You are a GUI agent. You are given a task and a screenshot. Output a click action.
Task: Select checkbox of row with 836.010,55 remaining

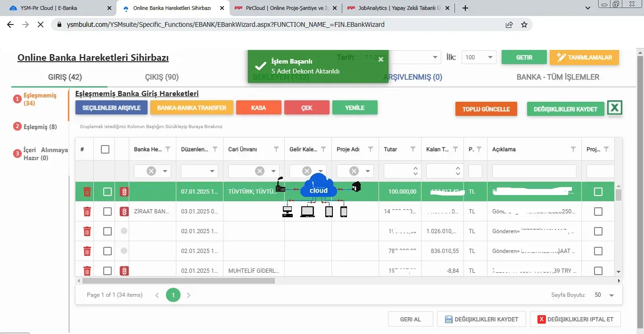coord(107,251)
